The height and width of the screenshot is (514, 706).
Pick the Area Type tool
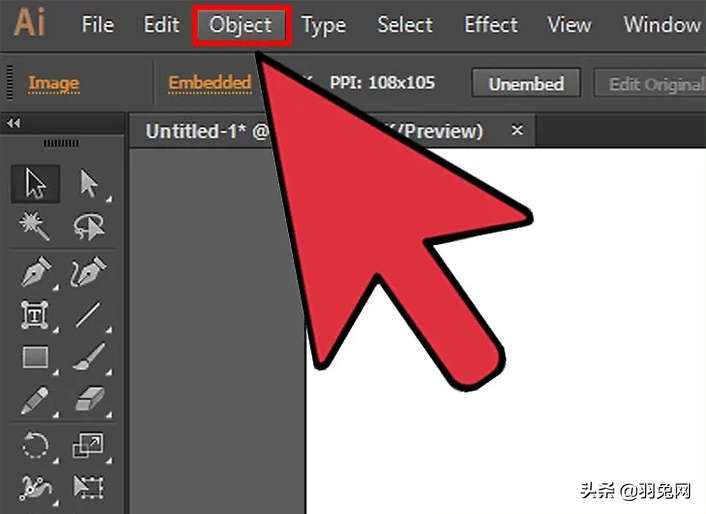pos(35,315)
